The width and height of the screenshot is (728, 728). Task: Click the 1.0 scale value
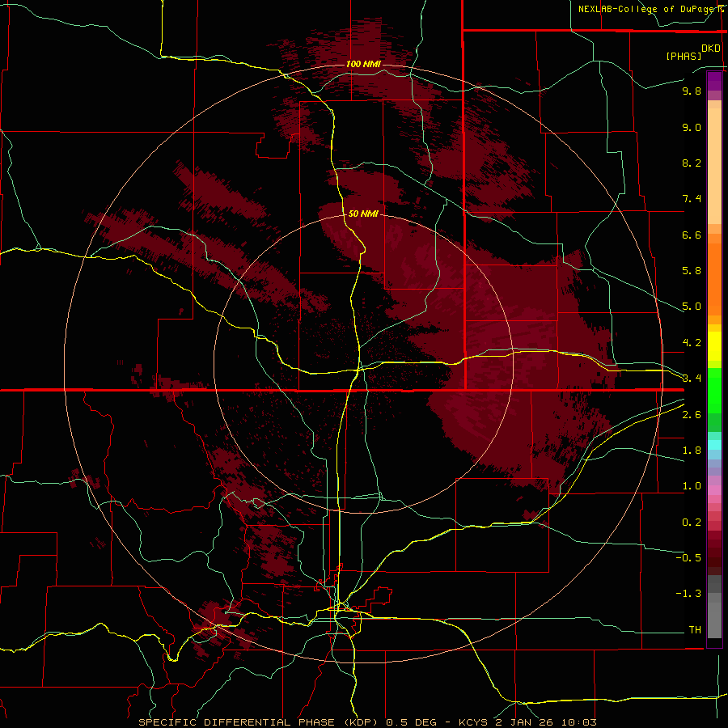point(692,486)
